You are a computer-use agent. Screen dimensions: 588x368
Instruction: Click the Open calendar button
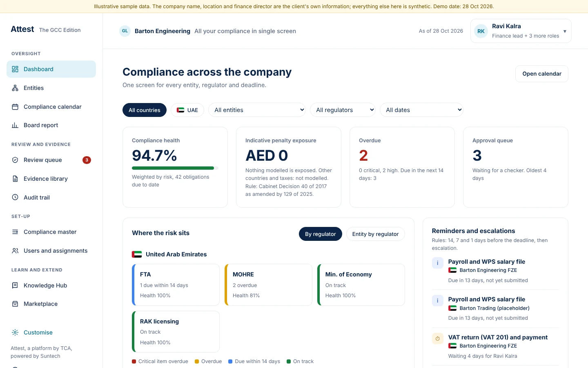coord(542,74)
